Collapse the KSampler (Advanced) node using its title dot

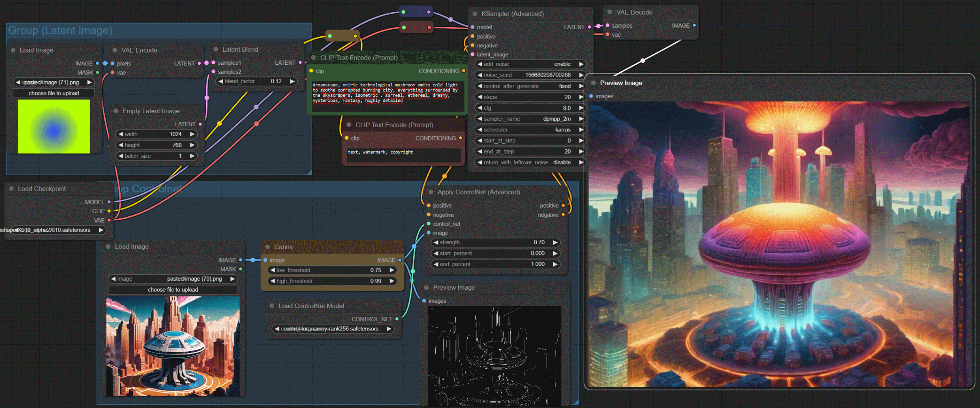click(475, 14)
